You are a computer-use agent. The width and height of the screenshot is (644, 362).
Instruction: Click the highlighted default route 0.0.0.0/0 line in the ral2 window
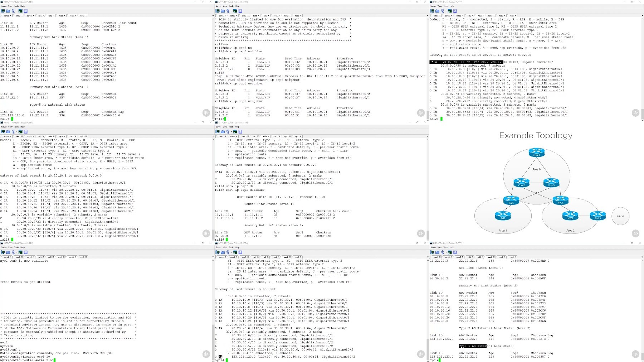(x=466, y=62)
